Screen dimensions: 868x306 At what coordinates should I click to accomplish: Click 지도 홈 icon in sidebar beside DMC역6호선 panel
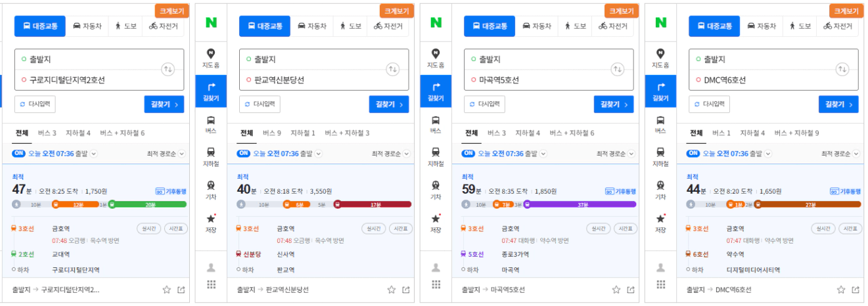(x=660, y=58)
